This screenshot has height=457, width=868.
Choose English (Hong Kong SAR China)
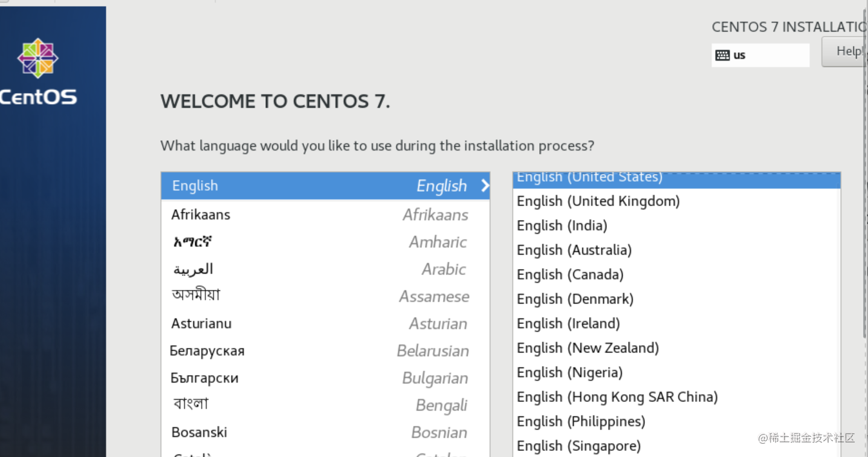[677, 397]
